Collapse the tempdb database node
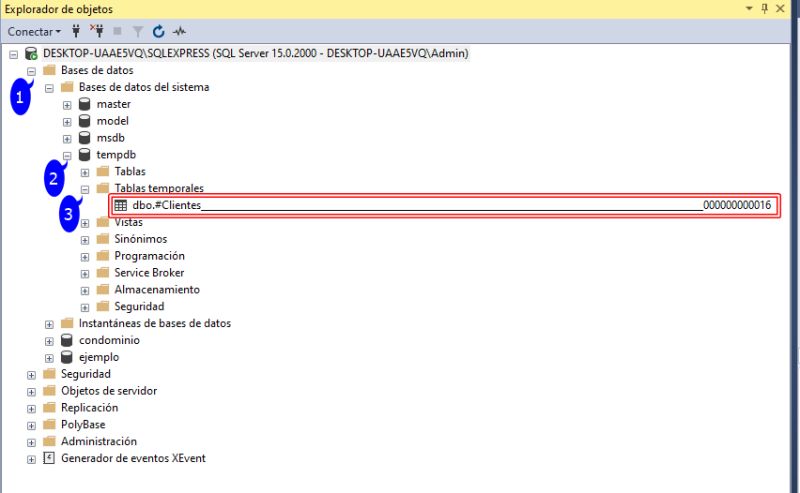 tap(67, 155)
